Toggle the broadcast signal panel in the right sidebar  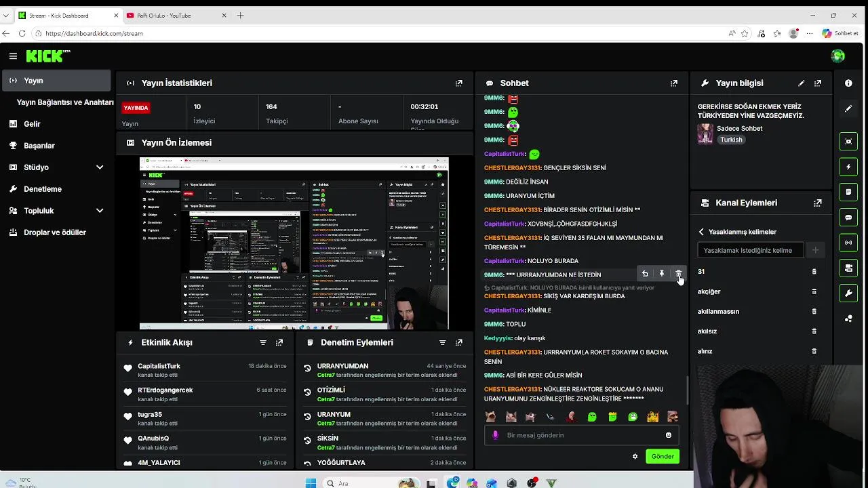tap(848, 243)
